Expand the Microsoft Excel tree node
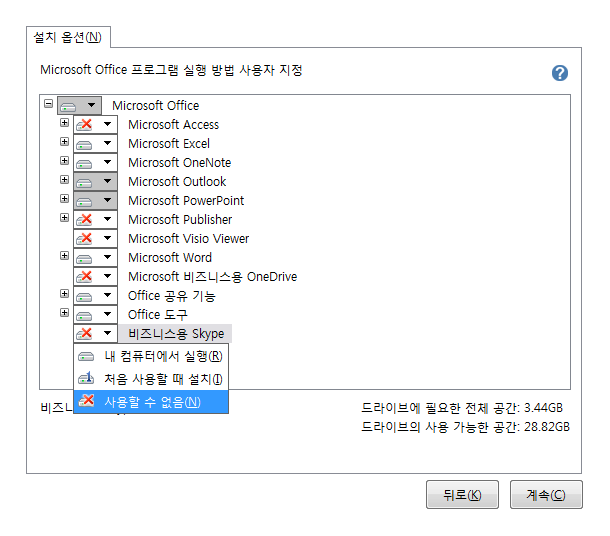Screen dimensions: 610x536 65,142
